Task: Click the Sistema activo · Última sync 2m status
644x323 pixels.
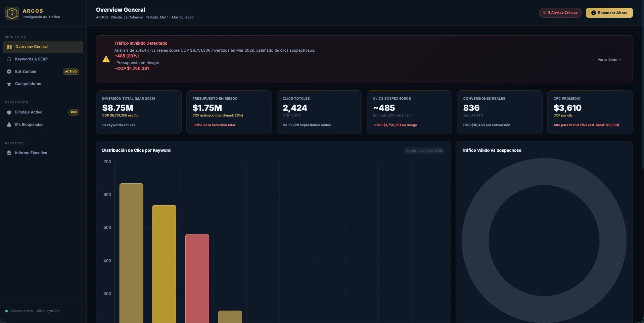Action: [35, 311]
